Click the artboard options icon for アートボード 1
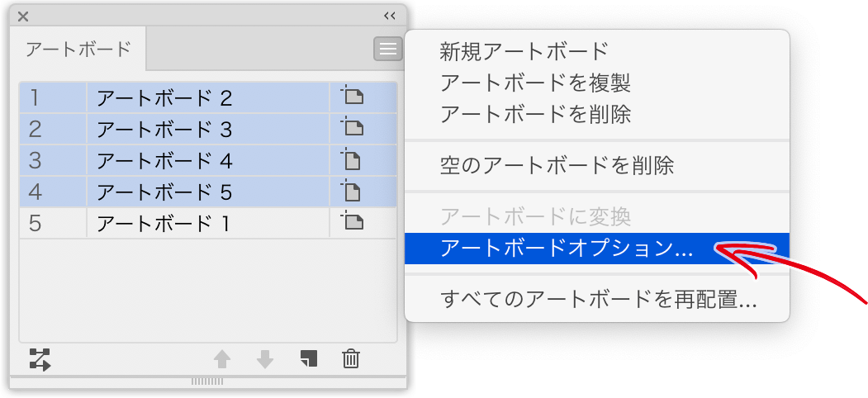The image size is (868, 398). [x=352, y=222]
